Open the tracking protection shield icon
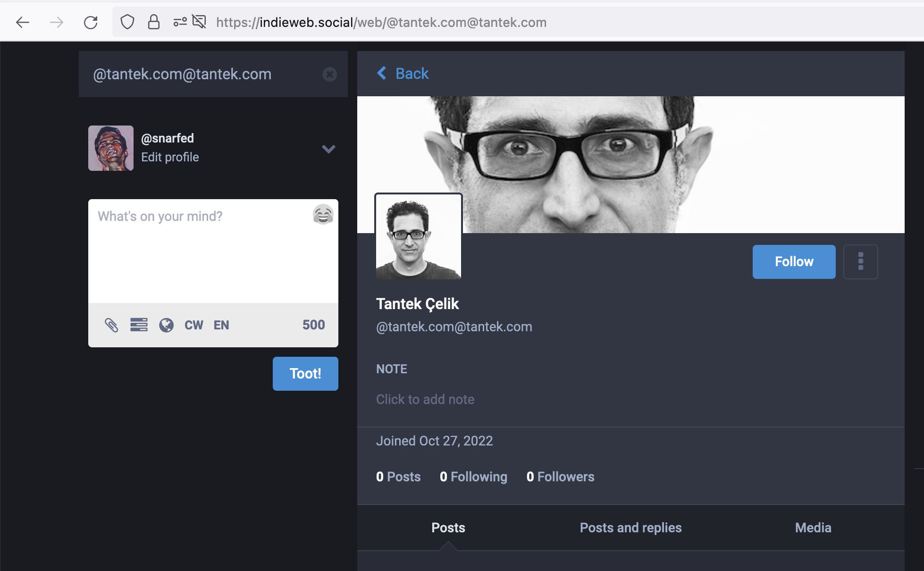 tap(127, 22)
